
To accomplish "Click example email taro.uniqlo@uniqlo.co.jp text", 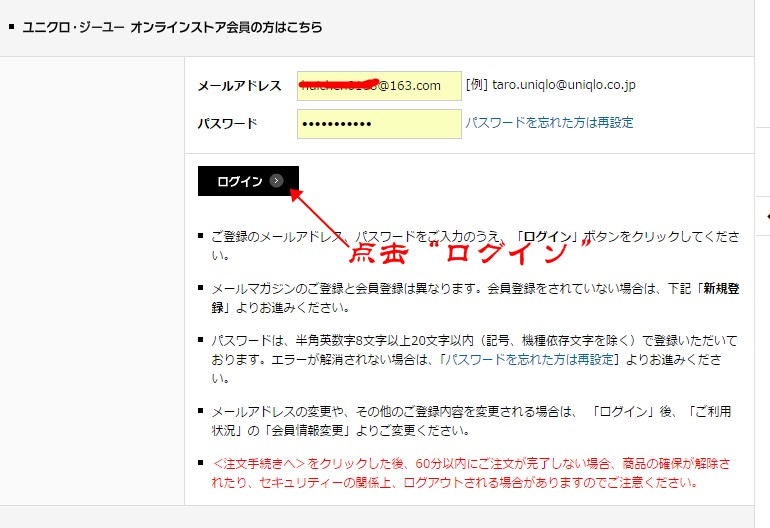I will click(563, 86).
